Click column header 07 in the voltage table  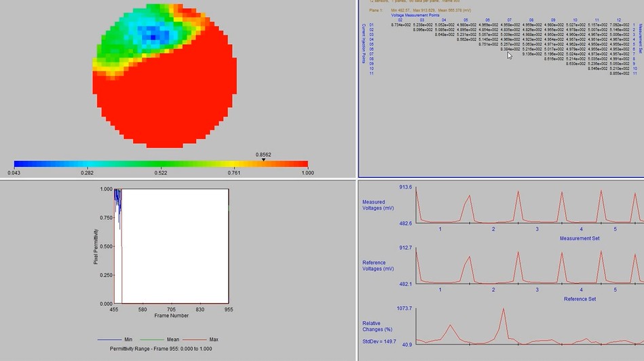click(509, 20)
